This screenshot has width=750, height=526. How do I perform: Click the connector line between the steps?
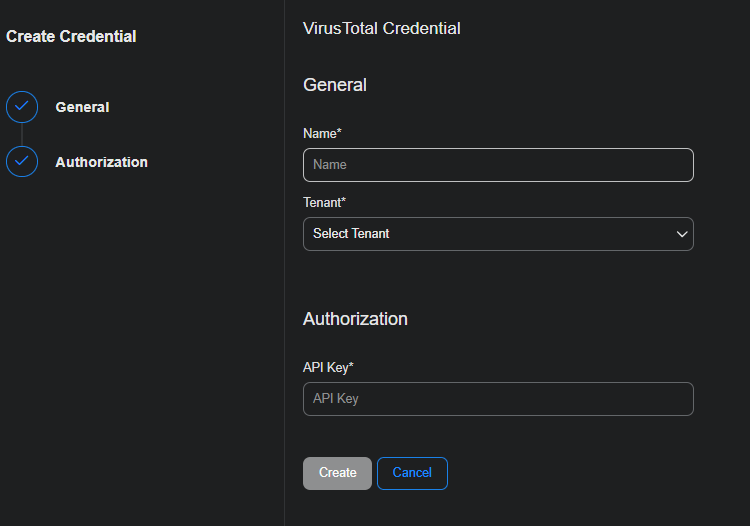pos(22,134)
